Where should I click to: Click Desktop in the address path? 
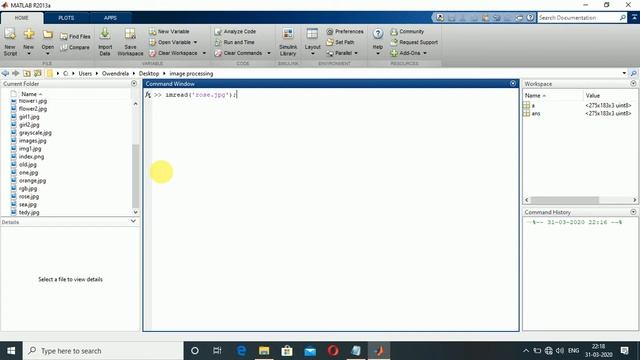coord(149,73)
